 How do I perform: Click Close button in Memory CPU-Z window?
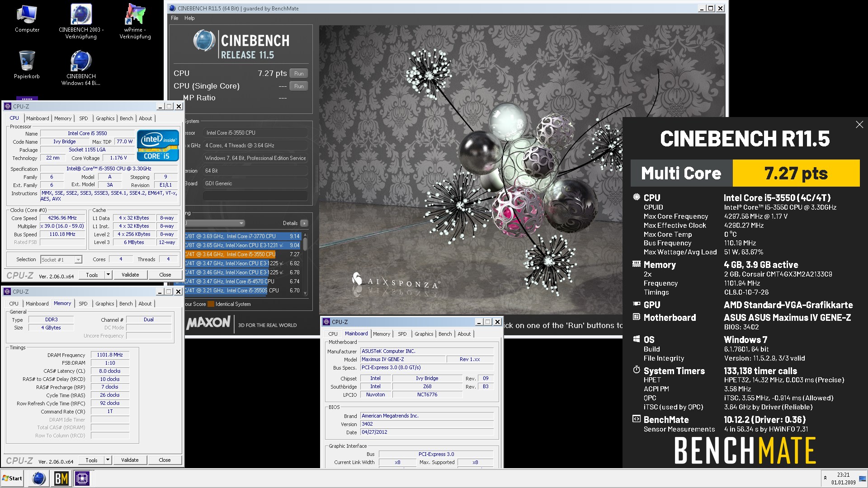pos(165,460)
